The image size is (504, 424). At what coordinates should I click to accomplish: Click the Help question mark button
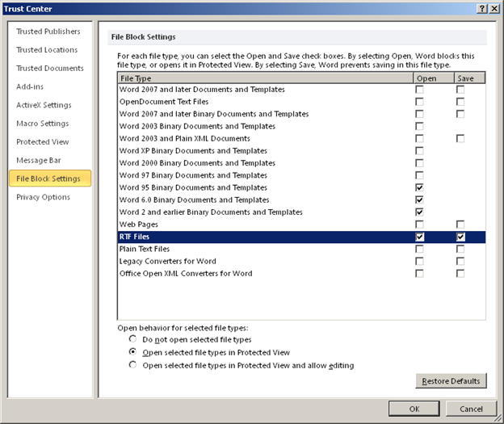[x=481, y=7]
